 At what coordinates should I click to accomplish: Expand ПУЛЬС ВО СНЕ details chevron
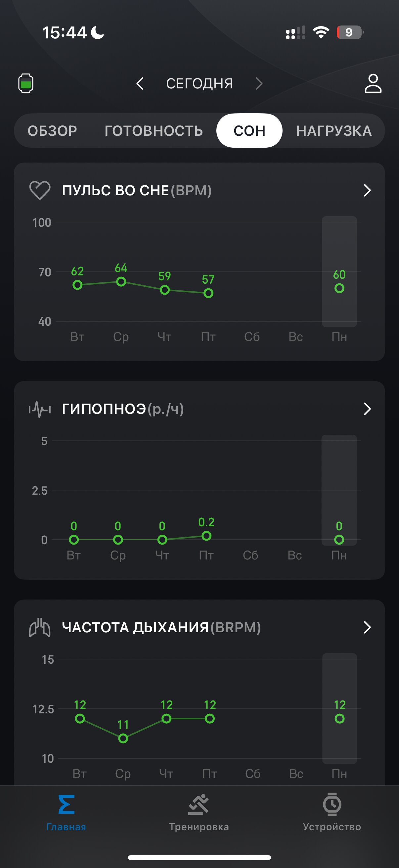[367, 190]
